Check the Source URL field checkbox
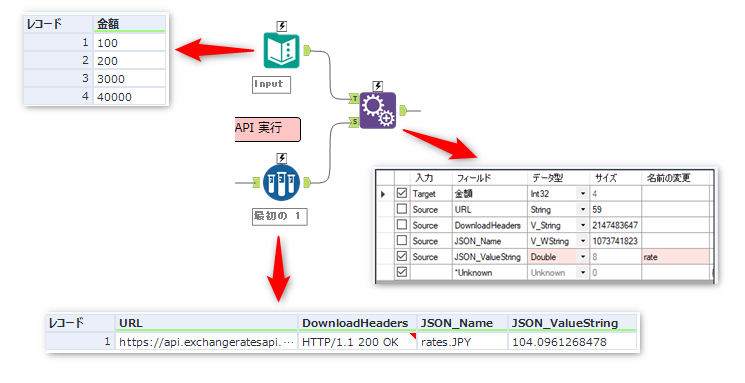 point(402,209)
